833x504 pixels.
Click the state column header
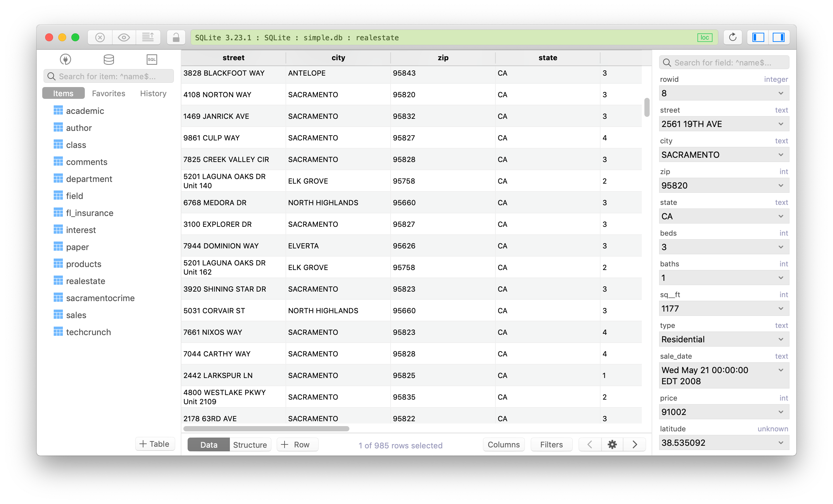[x=548, y=58]
